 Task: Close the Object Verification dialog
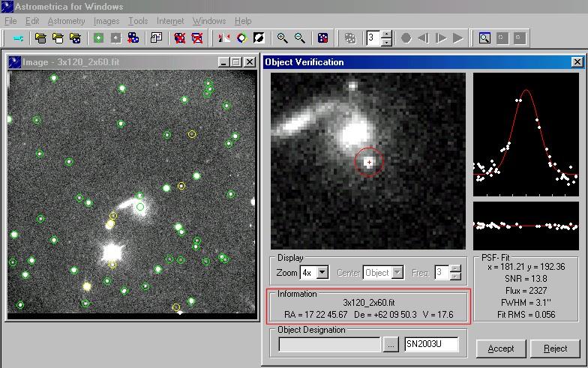click(x=576, y=62)
